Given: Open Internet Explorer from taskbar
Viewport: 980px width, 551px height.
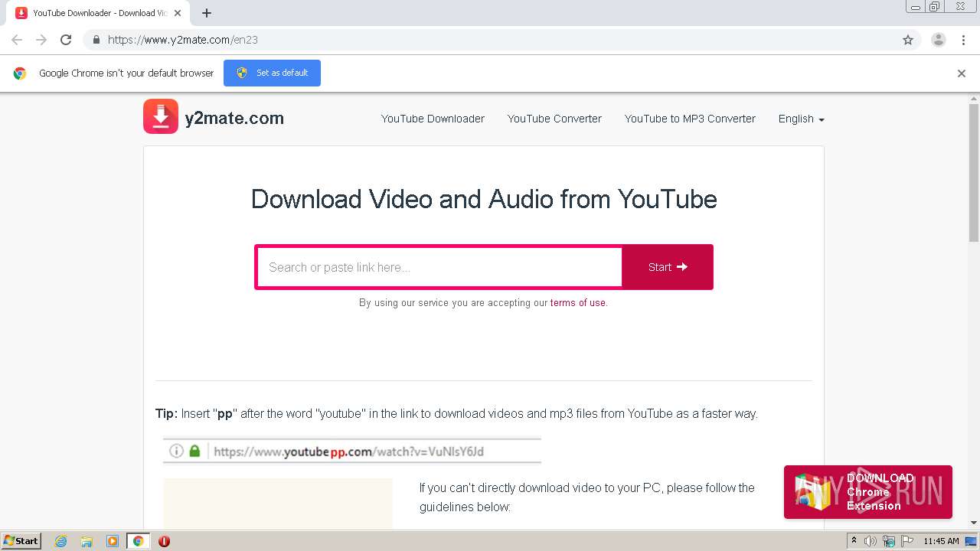Looking at the screenshot, I should 61,541.
